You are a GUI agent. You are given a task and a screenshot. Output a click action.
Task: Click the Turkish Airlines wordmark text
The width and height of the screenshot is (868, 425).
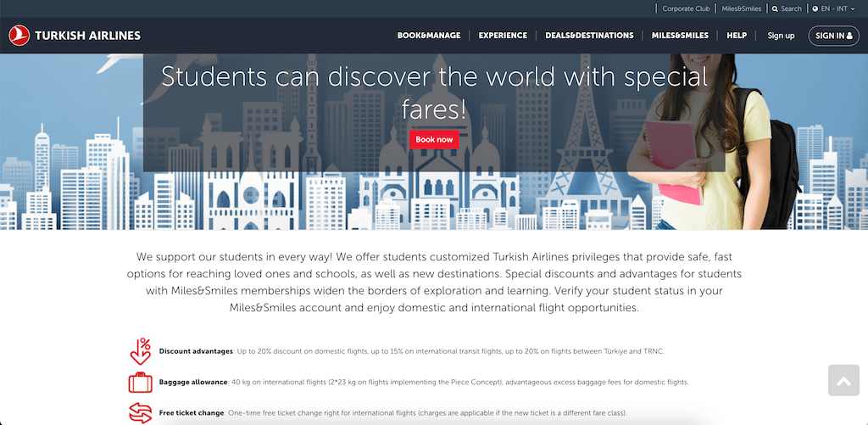point(87,36)
